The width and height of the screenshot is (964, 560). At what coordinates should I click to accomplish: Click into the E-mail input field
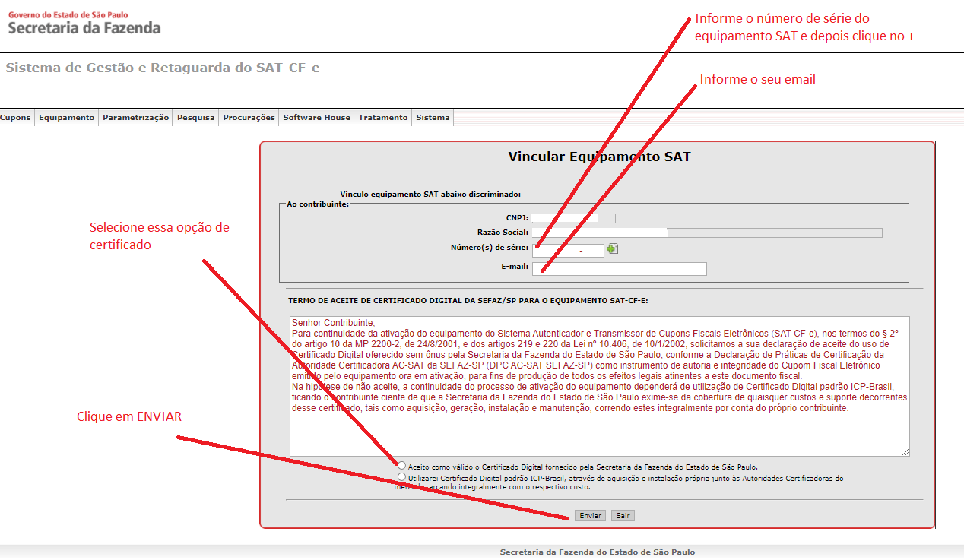619,268
